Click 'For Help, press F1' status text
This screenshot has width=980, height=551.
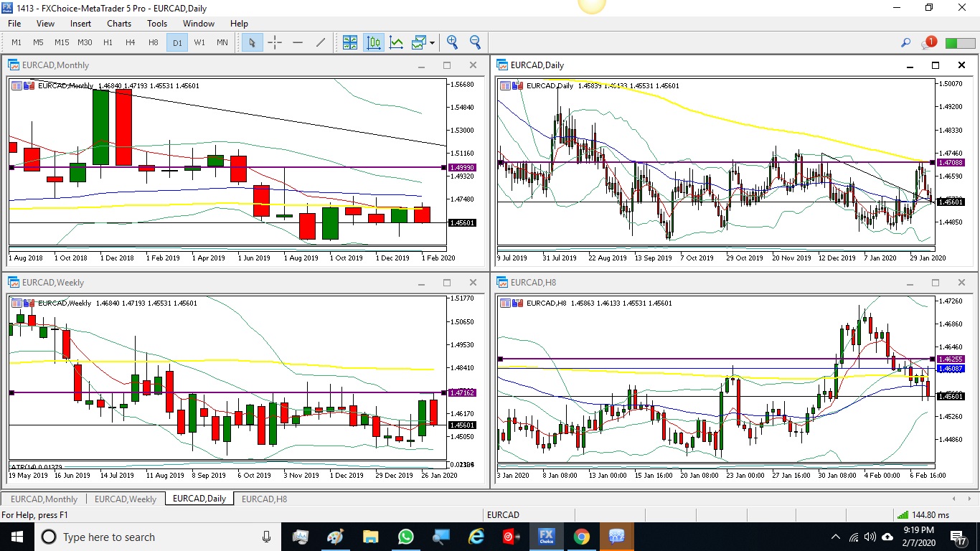click(35, 514)
